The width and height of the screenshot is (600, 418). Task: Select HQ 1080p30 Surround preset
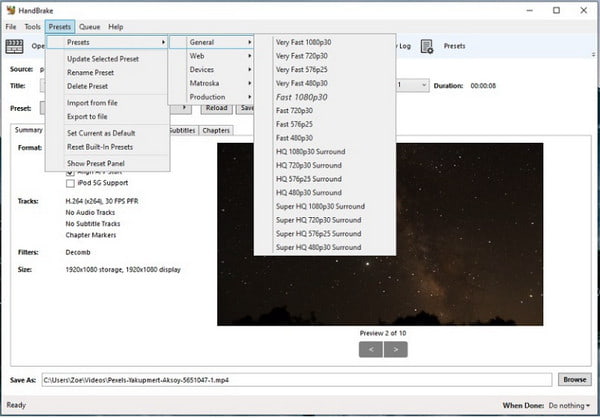pos(325,152)
